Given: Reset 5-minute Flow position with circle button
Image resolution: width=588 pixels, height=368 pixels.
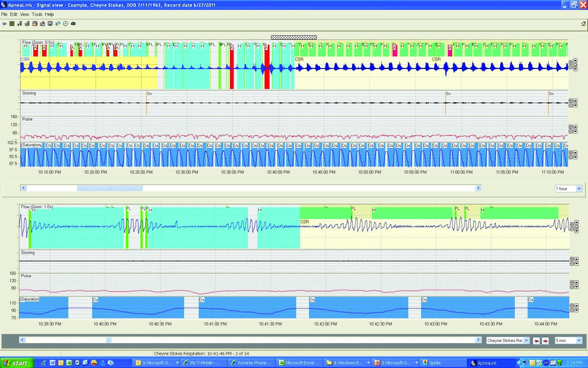Looking at the screenshot, I should click(577, 227).
